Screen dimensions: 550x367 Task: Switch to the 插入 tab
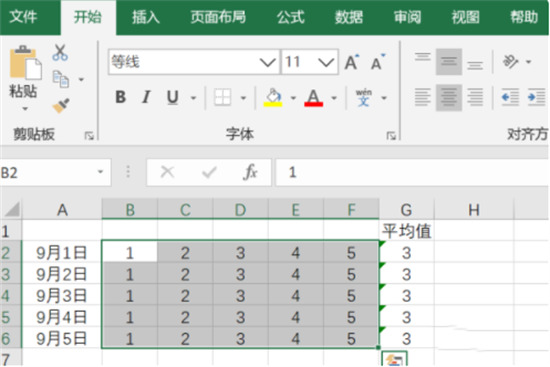click(x=146, y=16)
